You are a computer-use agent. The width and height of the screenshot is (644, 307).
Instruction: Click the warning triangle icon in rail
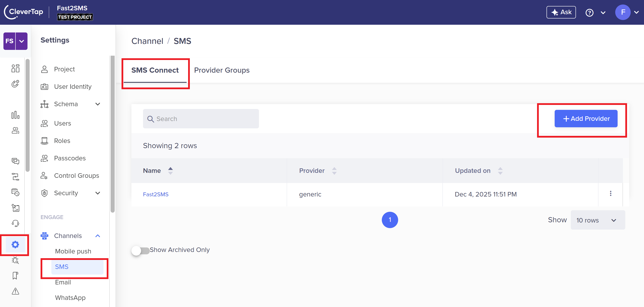15,291
